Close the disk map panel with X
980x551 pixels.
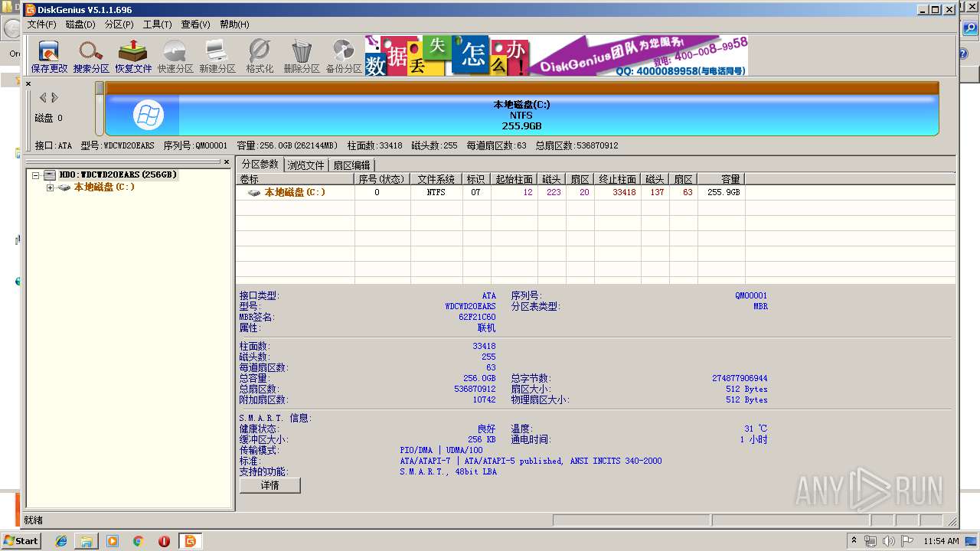[x=28, y=83]
